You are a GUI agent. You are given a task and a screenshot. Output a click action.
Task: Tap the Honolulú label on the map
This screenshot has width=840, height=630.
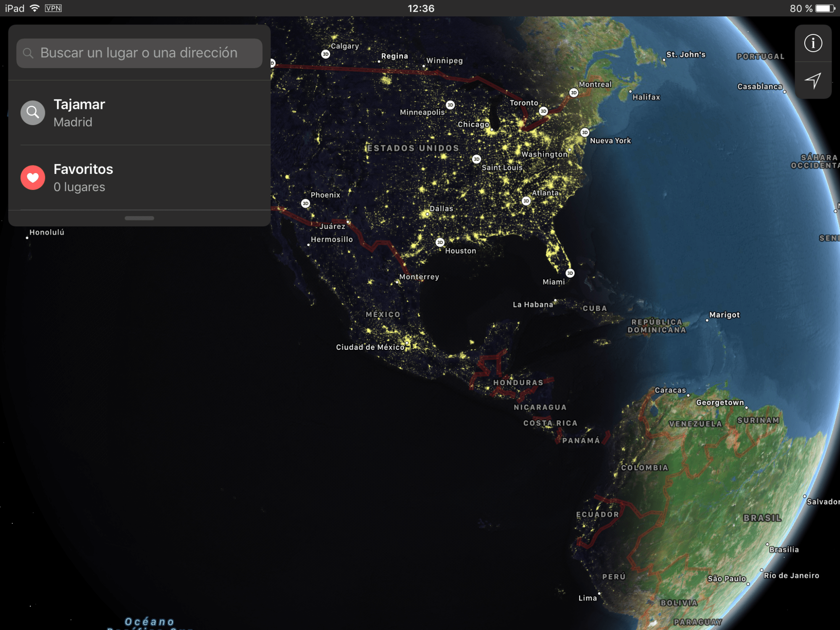tap(47, 232)
